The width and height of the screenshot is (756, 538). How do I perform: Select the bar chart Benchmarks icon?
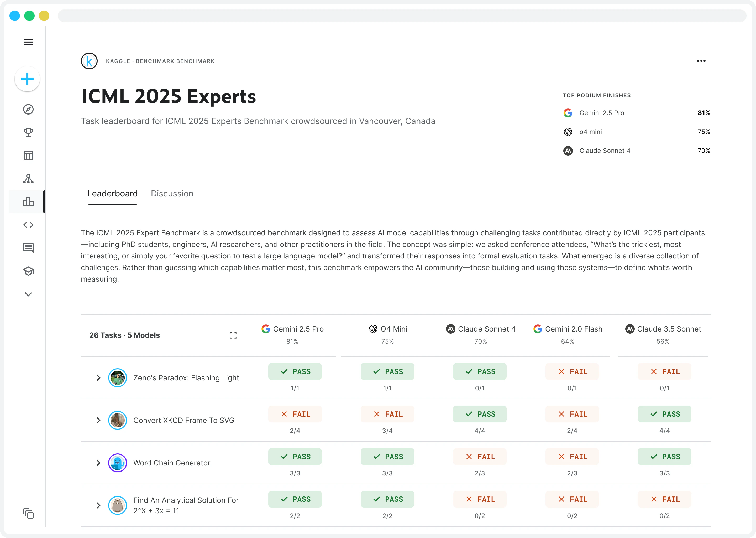[28, 202]
